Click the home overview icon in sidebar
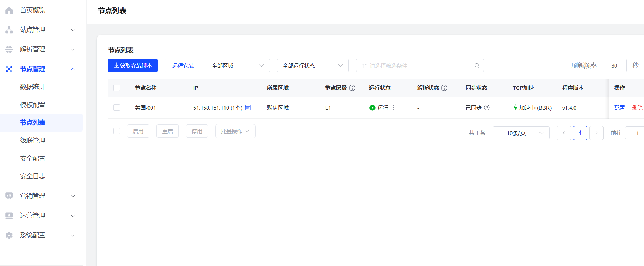The image size is (644, 266). (x=9, y=10)
